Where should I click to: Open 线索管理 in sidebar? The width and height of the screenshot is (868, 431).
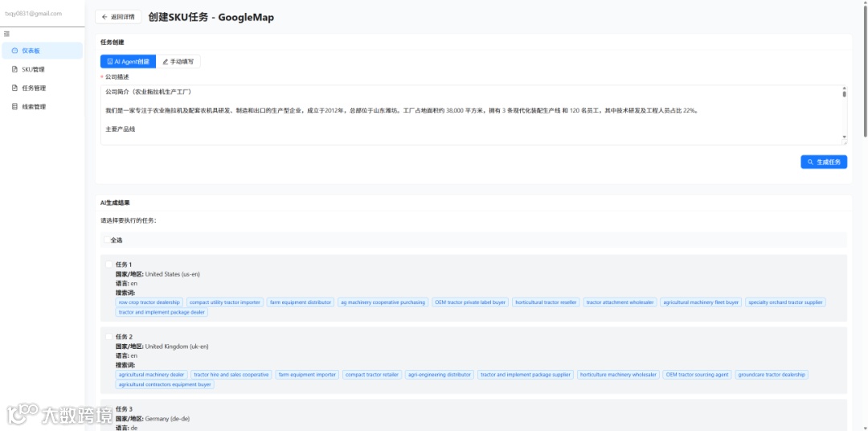42,107
